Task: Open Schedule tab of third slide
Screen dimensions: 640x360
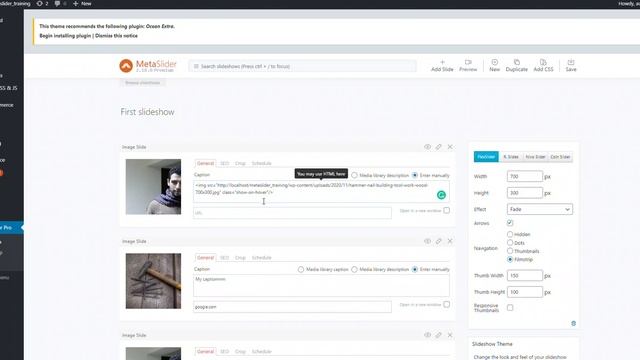Action: [x=261, y=351]
